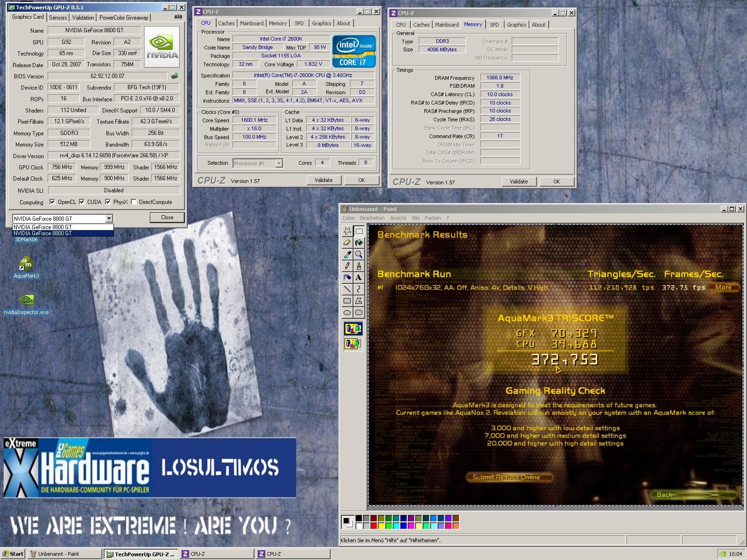This screenshot has height=560, width=747.
Task: Toggle the PhysX checkbox in GPU-Z
Action: click(x=108, y=202)
